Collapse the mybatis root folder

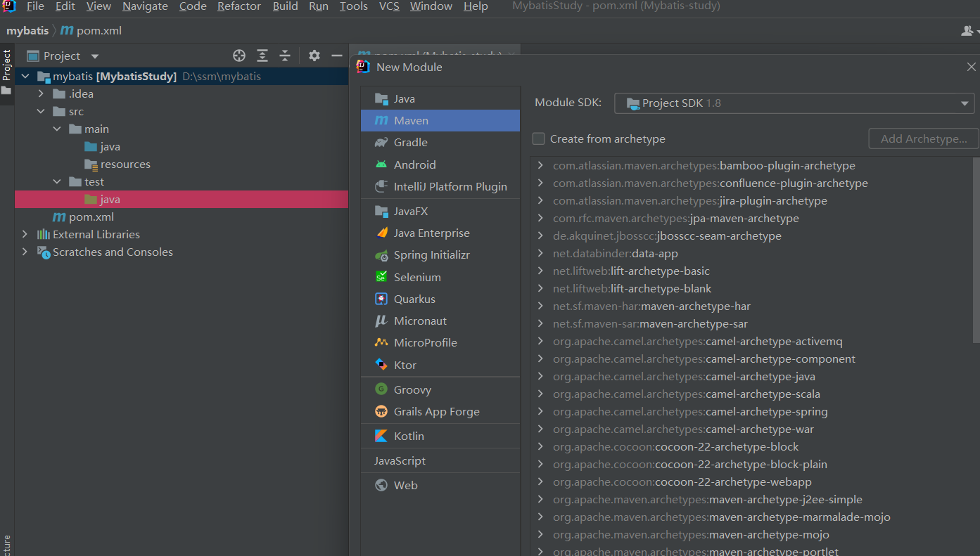point(25,77)
